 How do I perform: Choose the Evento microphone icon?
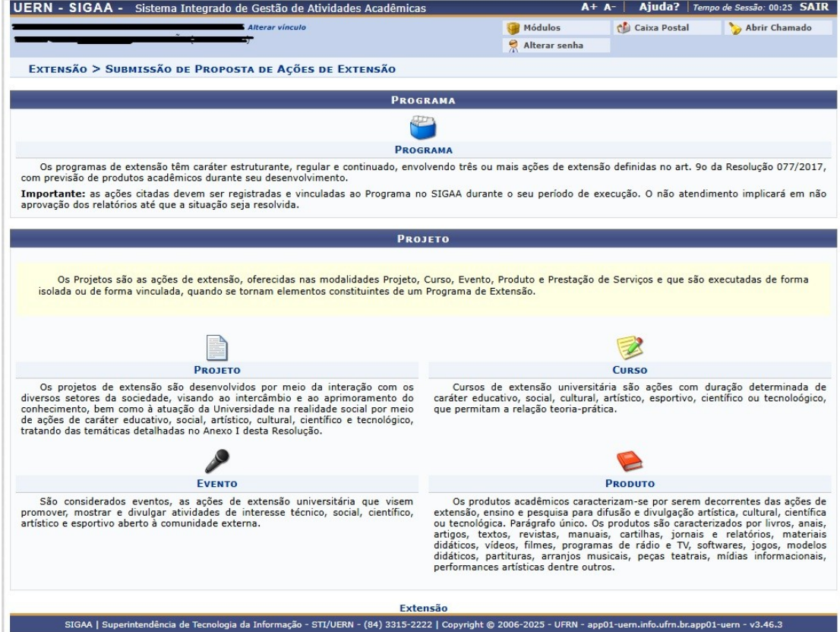point(217,461)
